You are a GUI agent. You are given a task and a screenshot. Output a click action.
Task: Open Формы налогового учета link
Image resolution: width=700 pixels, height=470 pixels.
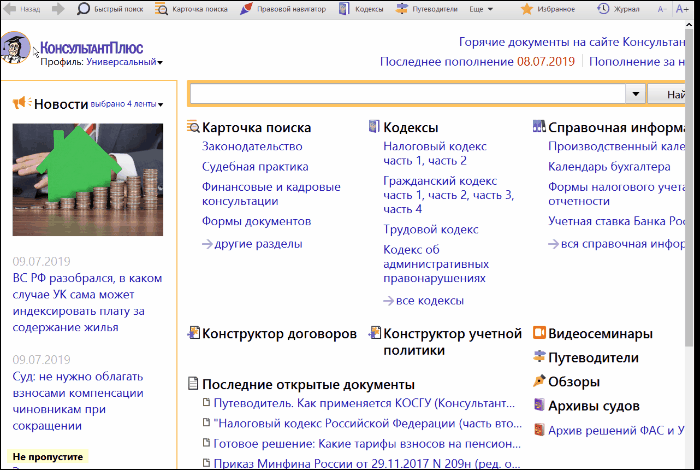617,194
